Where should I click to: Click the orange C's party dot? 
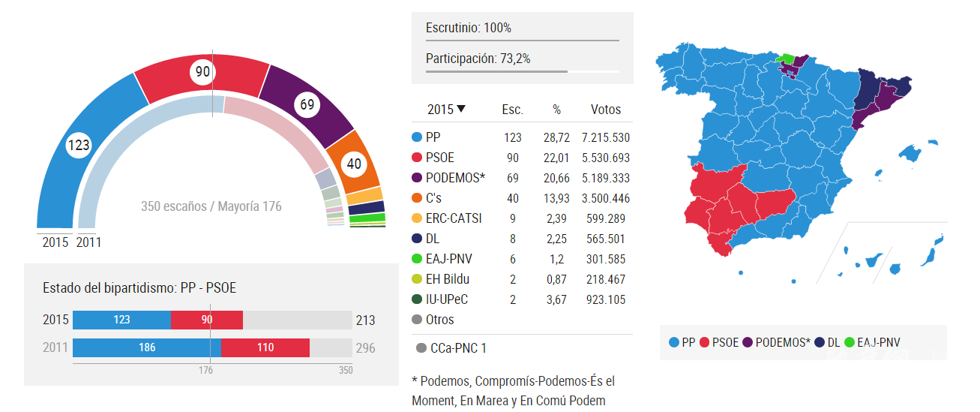(x=417, y=199)
